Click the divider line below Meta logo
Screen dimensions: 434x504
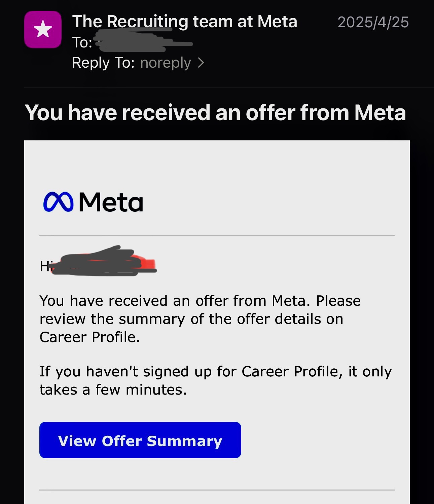tap(217, 235)
